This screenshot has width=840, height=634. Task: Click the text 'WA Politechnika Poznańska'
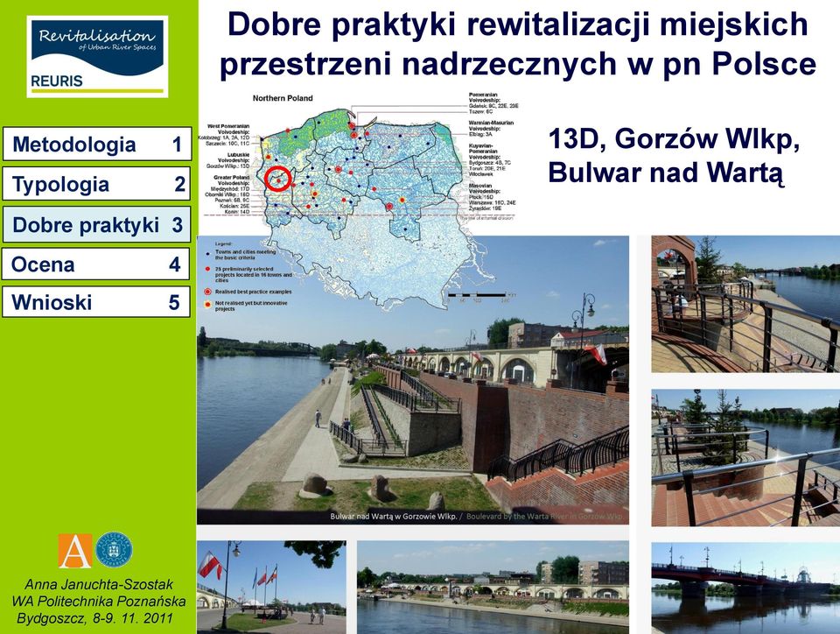point(99,602)
